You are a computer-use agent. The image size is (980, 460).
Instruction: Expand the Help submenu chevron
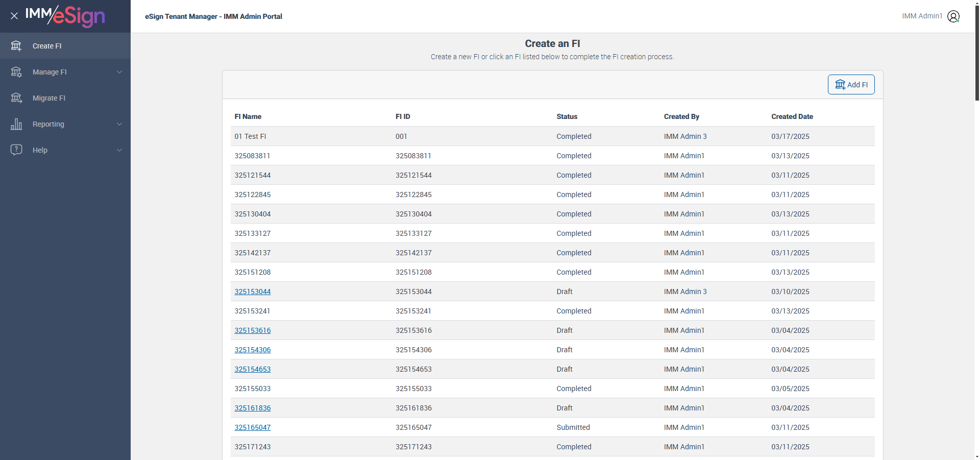[x=119, y=150]
